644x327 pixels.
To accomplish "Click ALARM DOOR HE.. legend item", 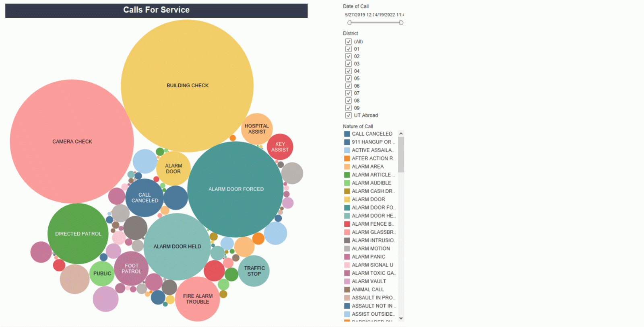I will click(370, 216).
